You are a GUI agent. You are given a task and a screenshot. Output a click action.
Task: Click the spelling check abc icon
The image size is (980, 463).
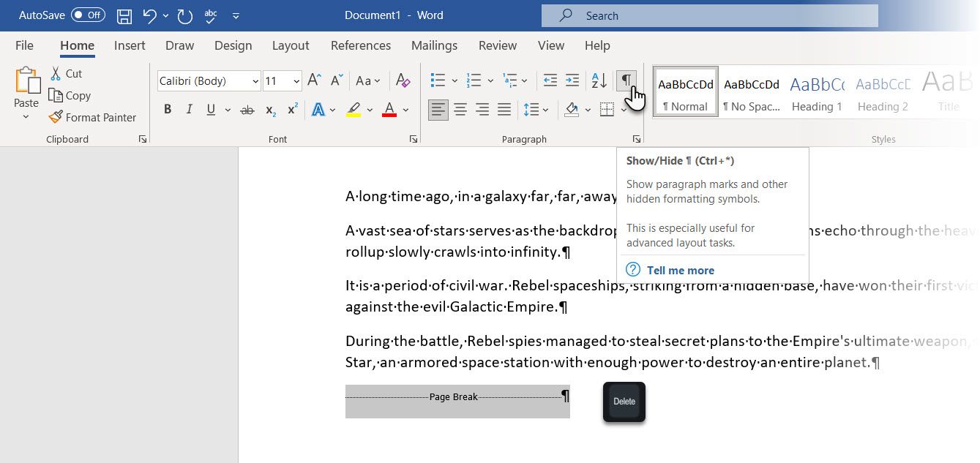pyautogui.click(x=212, y=15)
